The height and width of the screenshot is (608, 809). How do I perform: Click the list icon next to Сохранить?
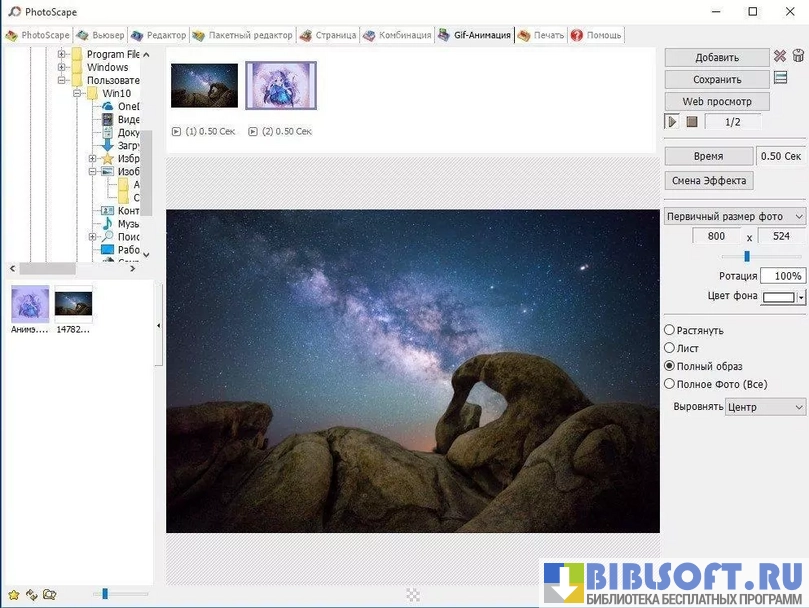tap(781, 78)
